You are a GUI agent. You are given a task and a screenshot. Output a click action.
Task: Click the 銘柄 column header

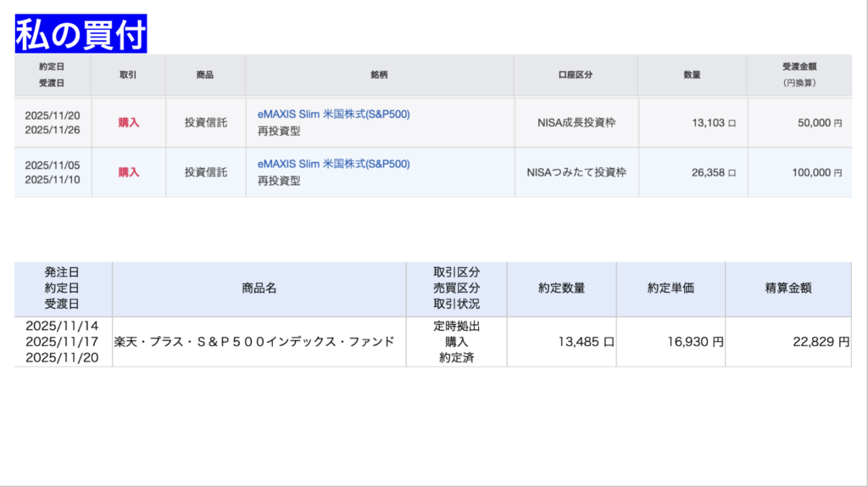[379, 75]
